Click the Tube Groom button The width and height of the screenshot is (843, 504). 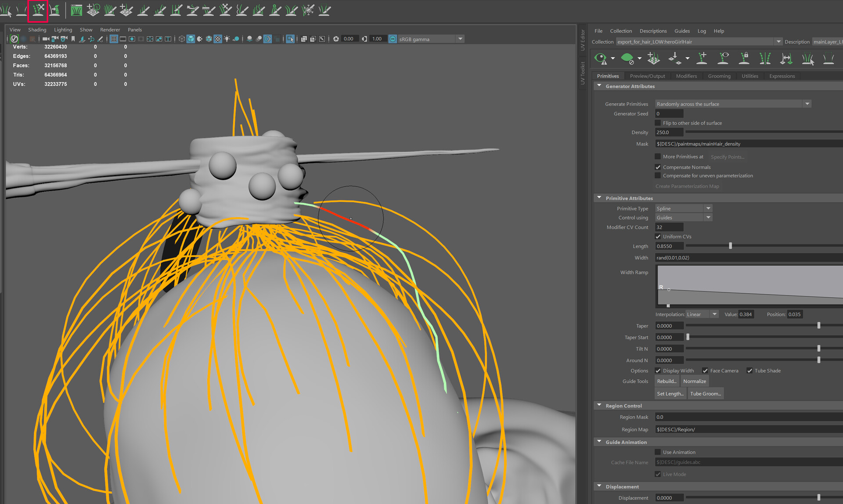tap(705, 393)
